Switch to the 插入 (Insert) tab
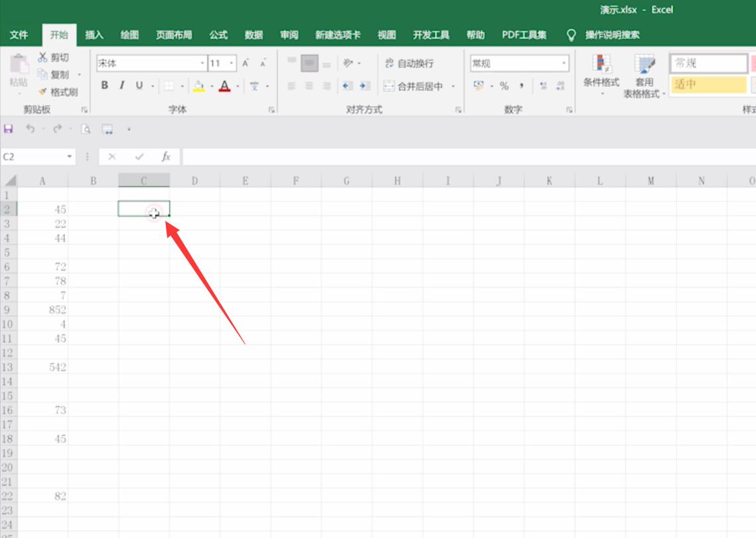 (94, 34)
